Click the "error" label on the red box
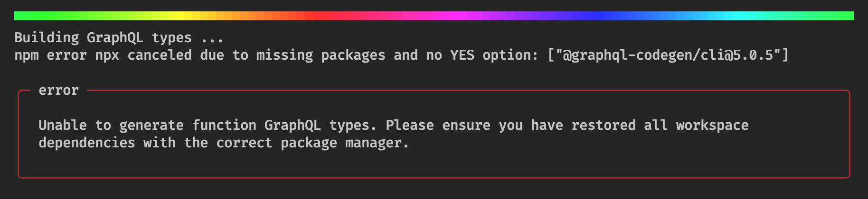 (58, 90)
